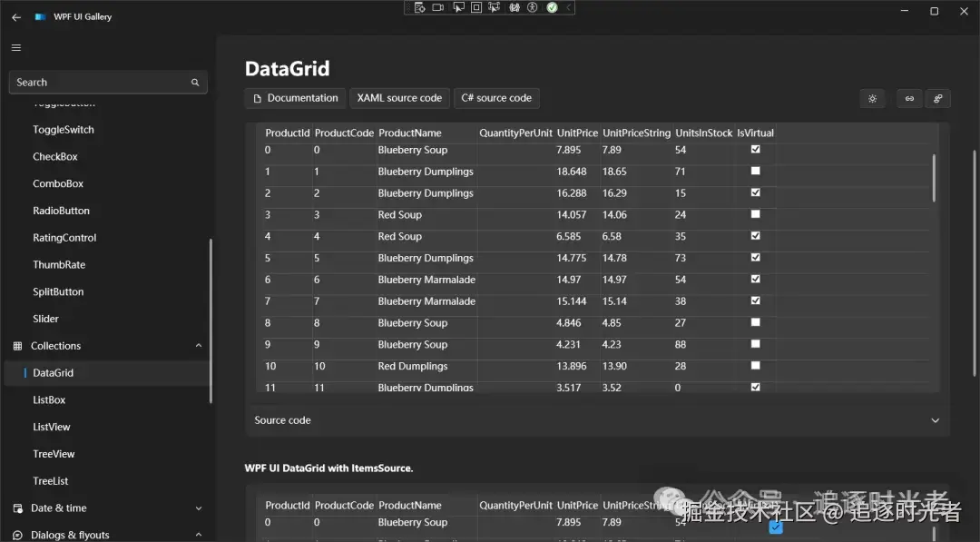Screen dimensions: 980x542
Task: Navigate to ListBox page
Action: click(x=49, y=400)
